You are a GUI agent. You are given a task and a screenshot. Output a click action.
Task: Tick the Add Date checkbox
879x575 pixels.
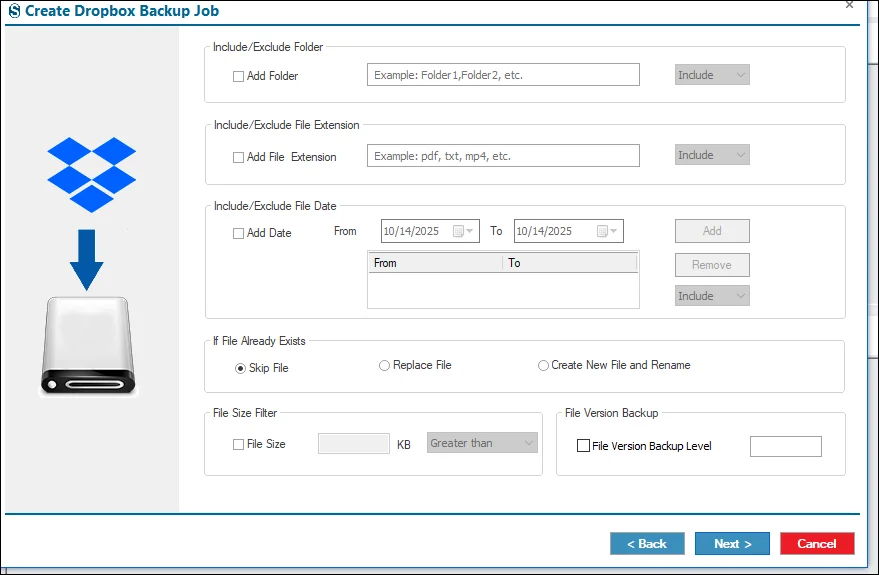[x=238, y=233]
